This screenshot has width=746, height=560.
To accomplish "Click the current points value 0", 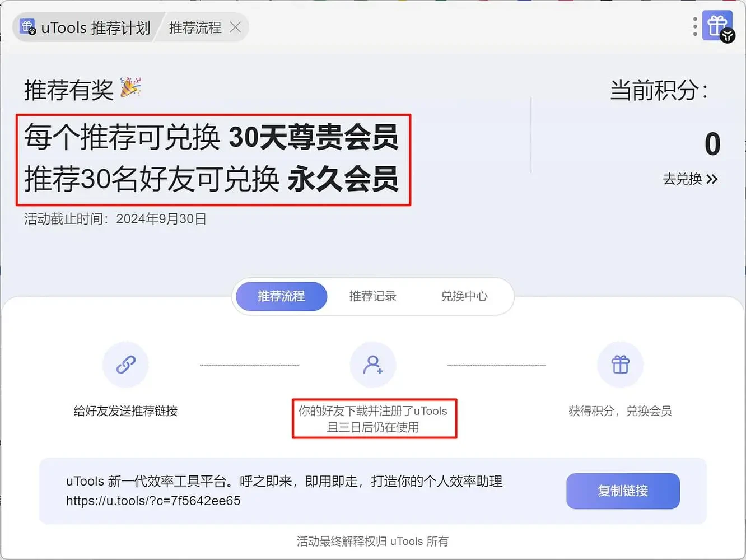I will coord(712,144).
